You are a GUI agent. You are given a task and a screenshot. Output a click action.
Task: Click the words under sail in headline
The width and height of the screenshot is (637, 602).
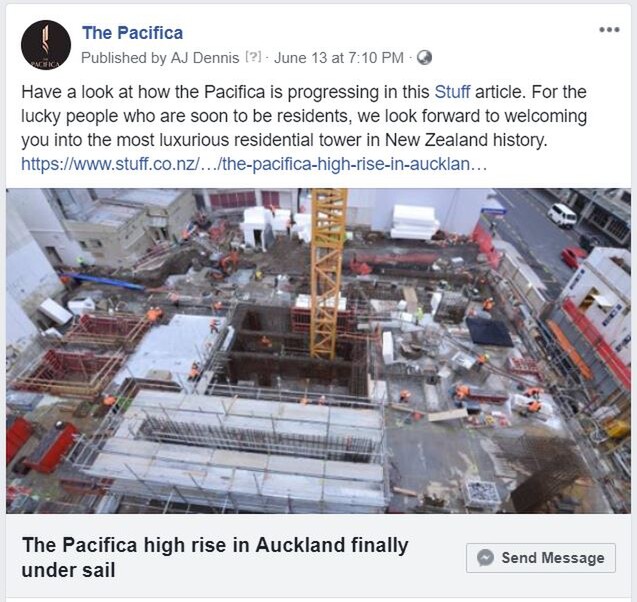(68, 570)
